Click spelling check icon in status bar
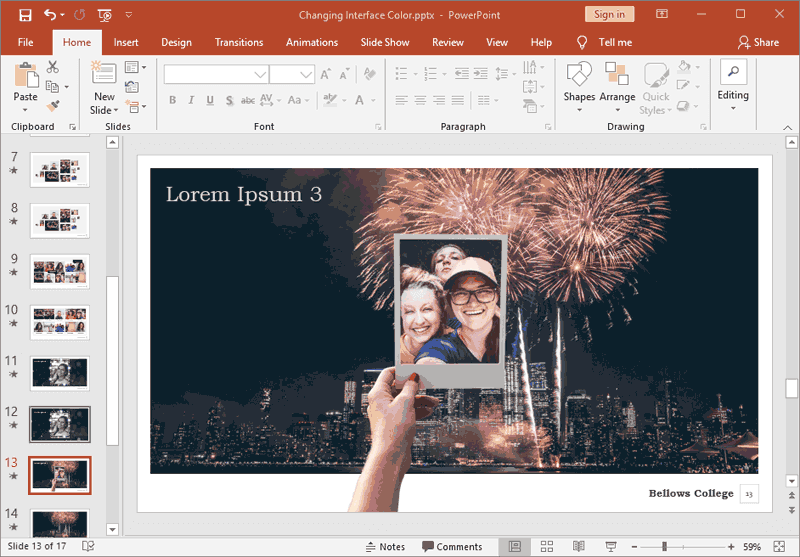800x557 pixels. pos(88,546)
